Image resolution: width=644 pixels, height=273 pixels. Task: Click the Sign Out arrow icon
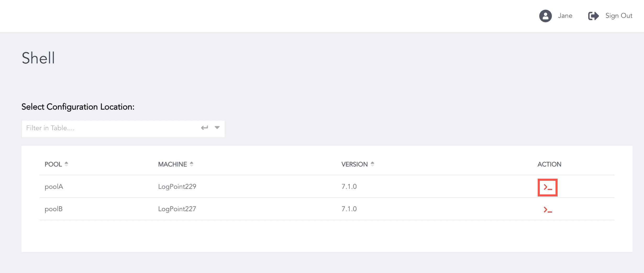click(x=593, y=16)
